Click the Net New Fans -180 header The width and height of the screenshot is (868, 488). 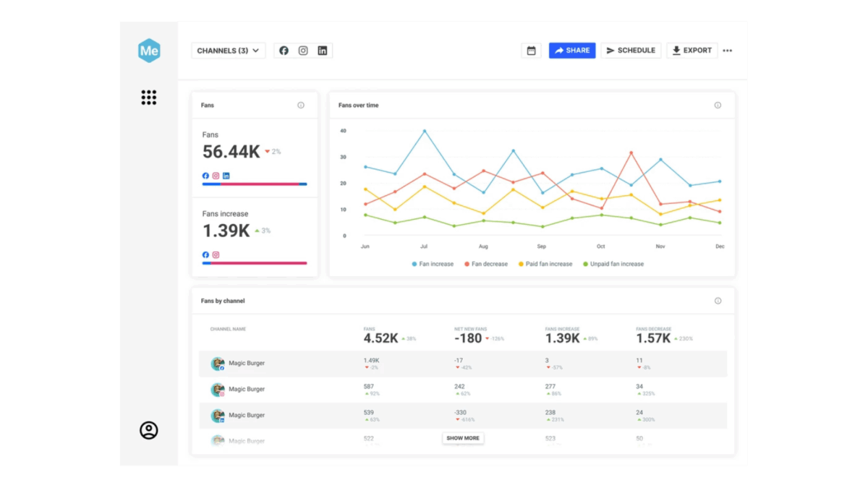479,336
